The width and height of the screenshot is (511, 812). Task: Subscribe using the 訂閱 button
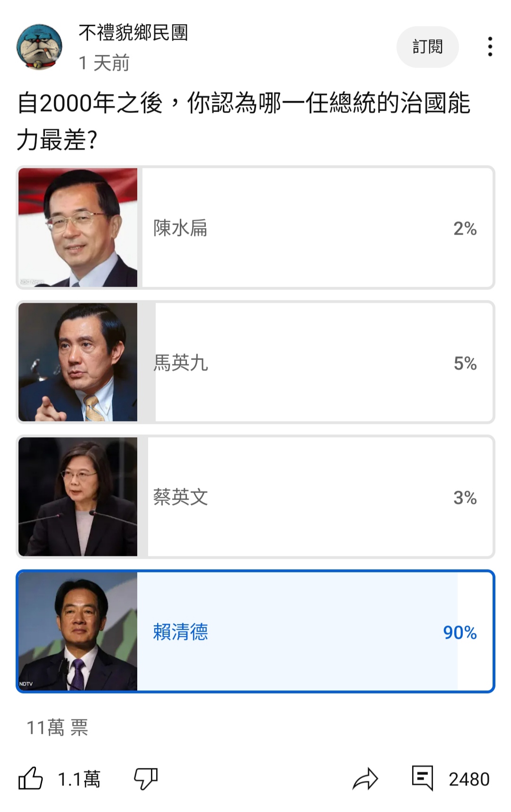(428, 47)
